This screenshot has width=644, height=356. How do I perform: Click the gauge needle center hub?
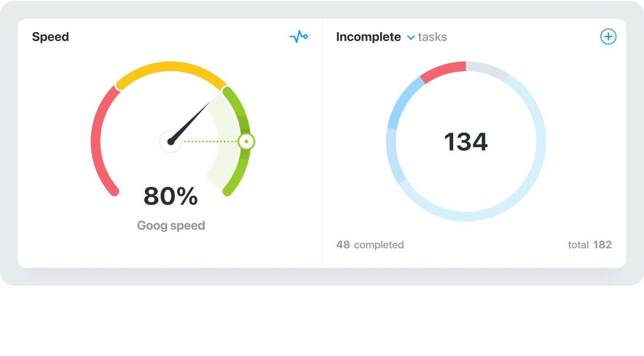click(171, 142)
